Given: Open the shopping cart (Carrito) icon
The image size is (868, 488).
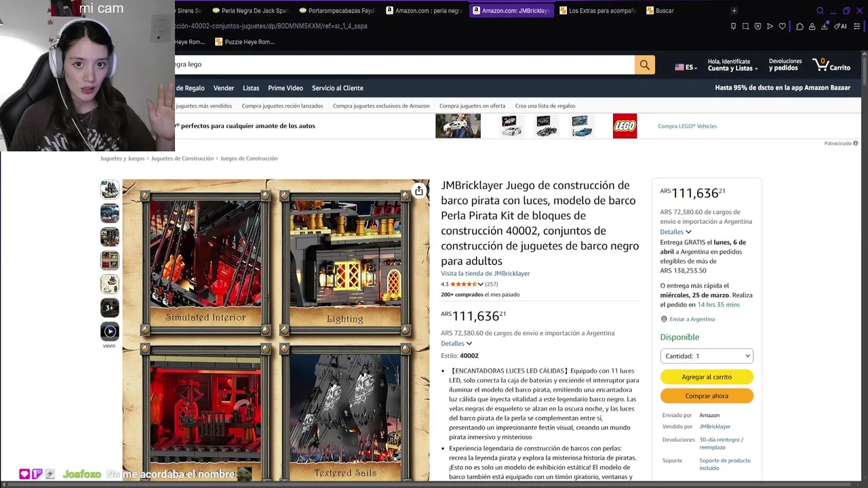Looking at the screenshot, I should coord(831,66).
